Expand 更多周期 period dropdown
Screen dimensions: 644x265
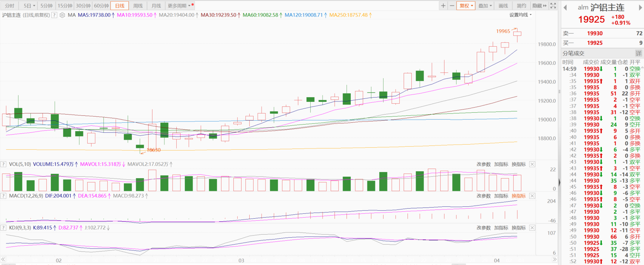[x=179, y=6]
